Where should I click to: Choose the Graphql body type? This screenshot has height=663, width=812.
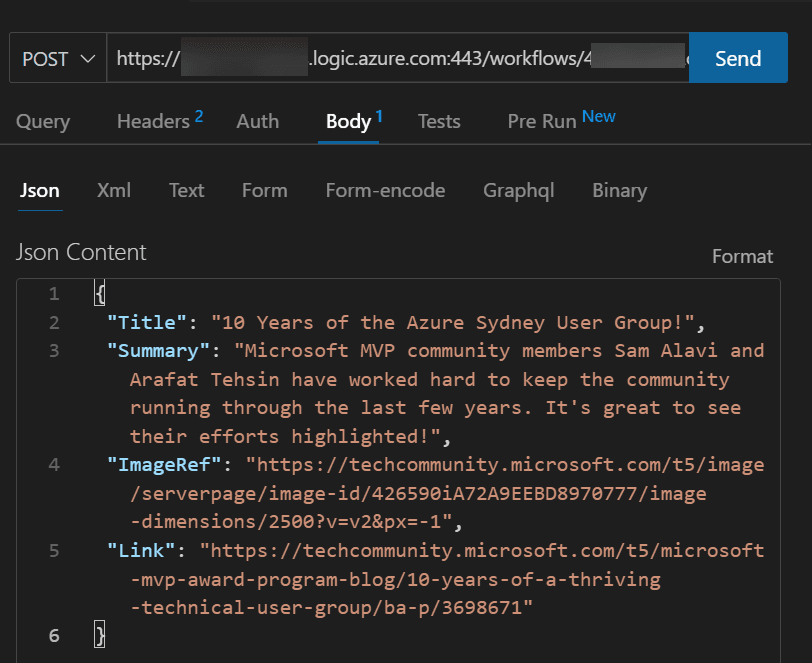pos(518,191)
